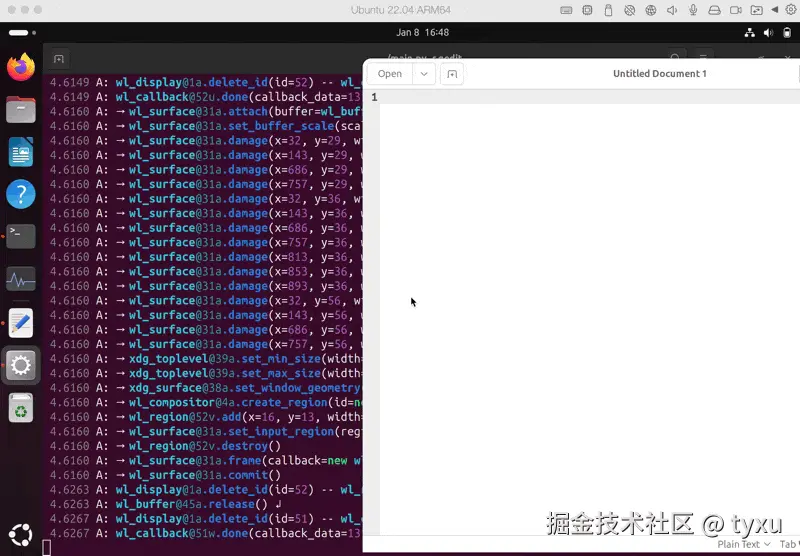Open the Files manager from the dock
The height and width of the screenshot is (556, 800).
tap(21, 109)
